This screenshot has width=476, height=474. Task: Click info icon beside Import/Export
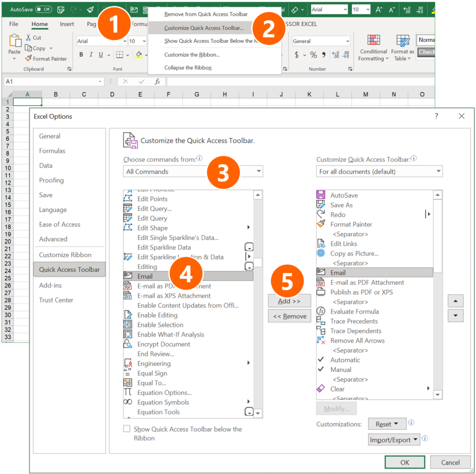[425, 438]
